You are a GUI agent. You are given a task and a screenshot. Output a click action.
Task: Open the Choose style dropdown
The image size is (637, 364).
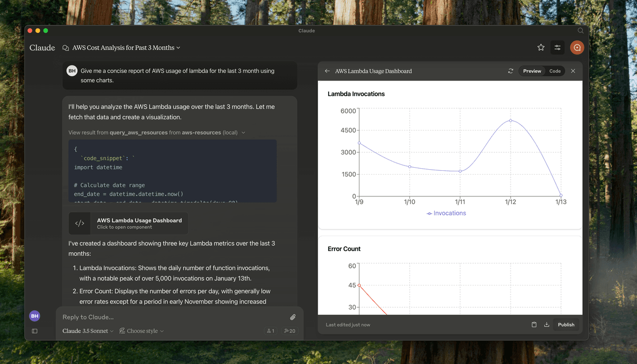pyautogui.click(x=142, y=331)
